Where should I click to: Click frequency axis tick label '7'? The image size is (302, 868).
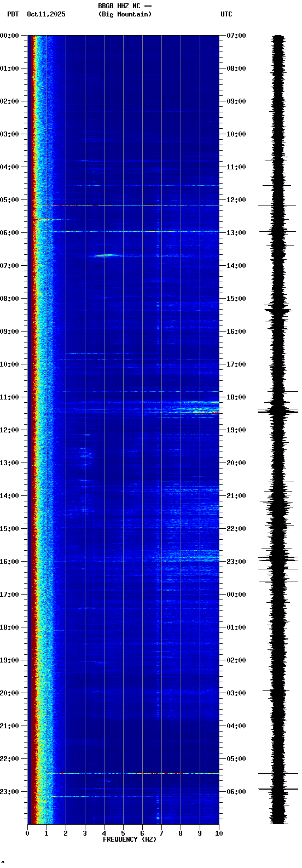pyautogui.click(x=161, y=833)
